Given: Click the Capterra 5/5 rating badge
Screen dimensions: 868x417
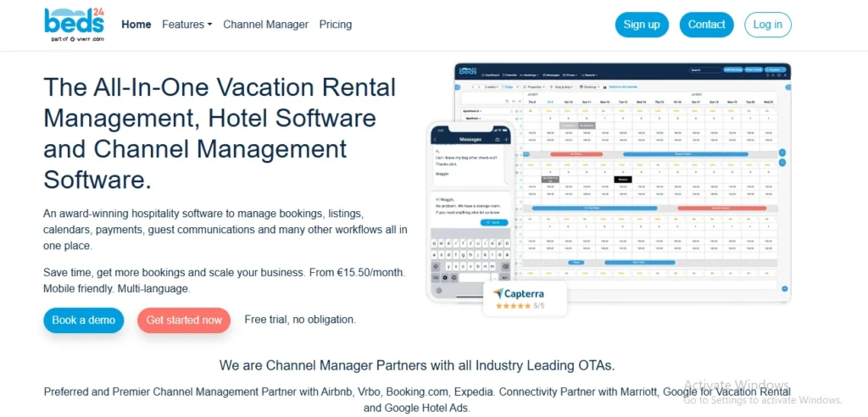Looking at the screenshot, I should [x=525, y=298].
